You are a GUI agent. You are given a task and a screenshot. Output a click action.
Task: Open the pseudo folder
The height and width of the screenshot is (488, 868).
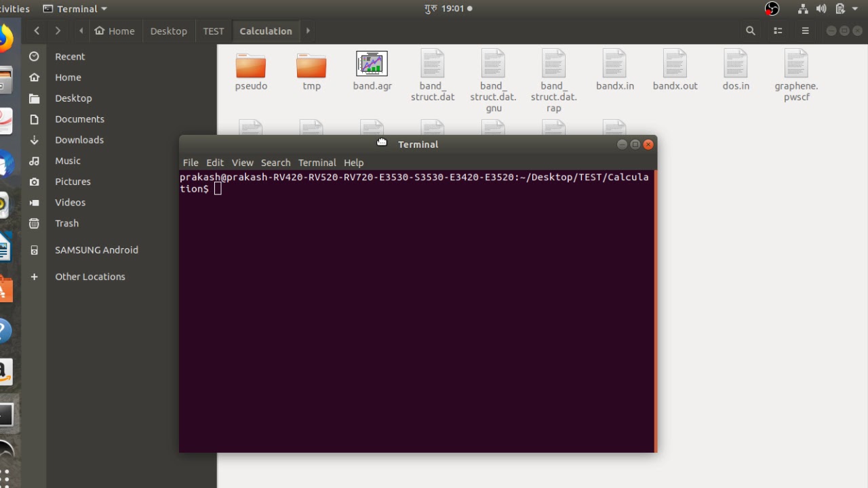click(251, 71)
